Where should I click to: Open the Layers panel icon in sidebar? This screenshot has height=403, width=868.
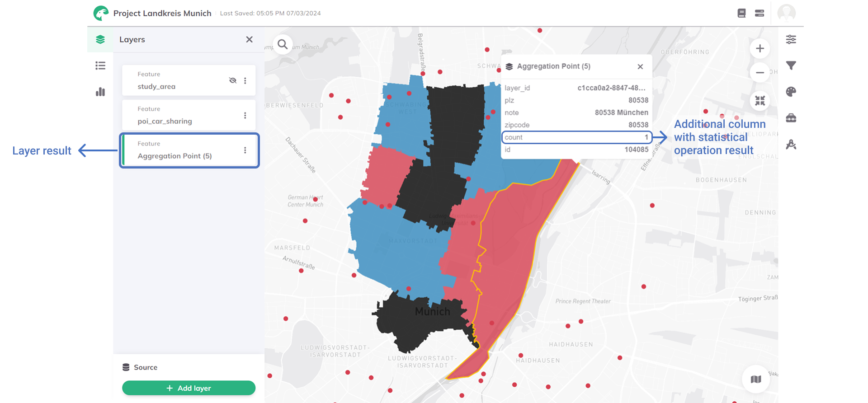point(100,40)
